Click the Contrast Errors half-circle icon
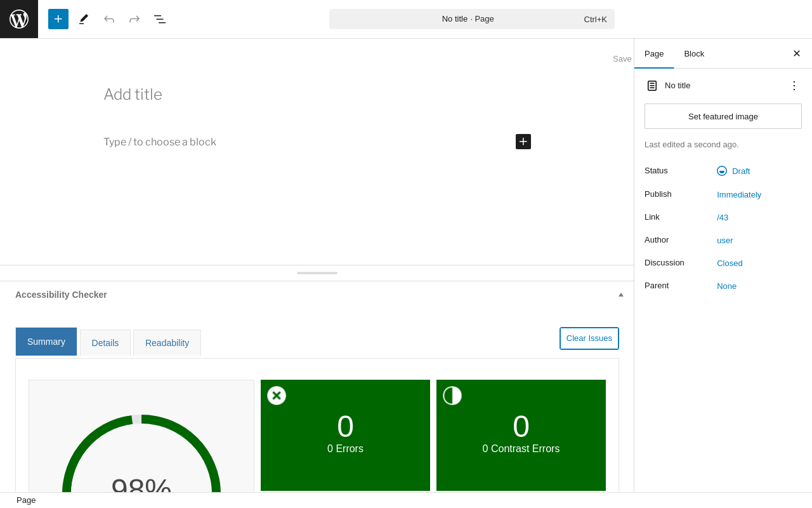Image resolution: width=812 pixels, height=508 pixels. pyautogui.click(x=452, y=396)
